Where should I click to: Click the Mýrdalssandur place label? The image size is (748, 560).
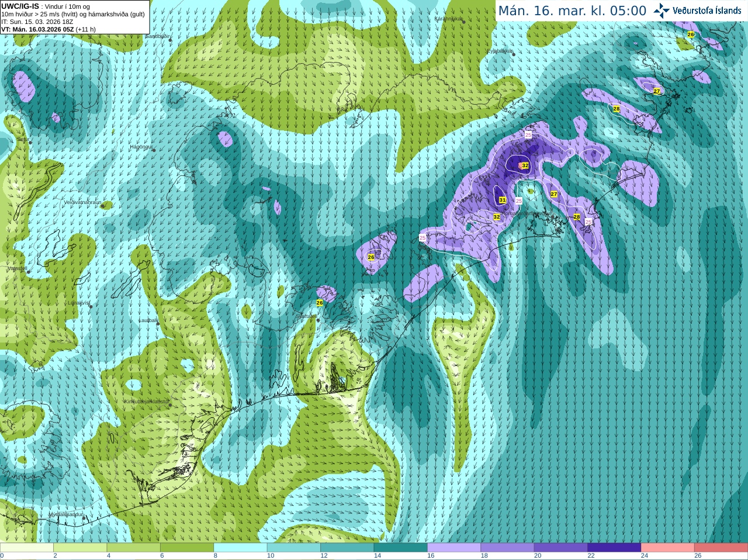(x=65, y=514)
